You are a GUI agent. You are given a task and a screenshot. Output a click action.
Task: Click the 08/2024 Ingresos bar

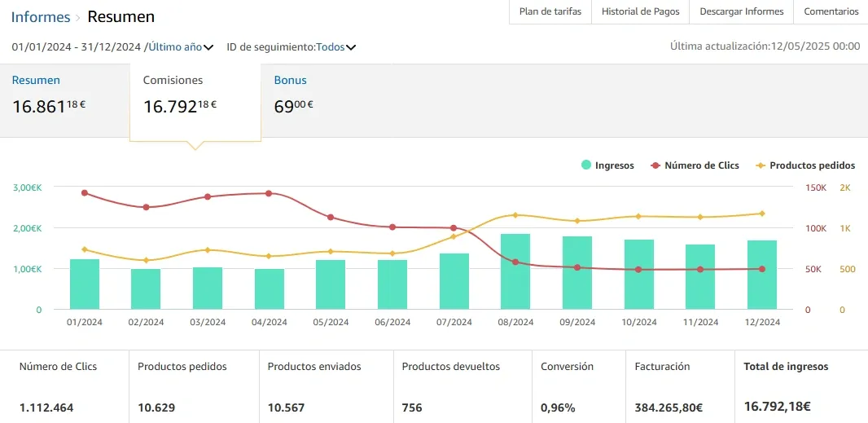tap(515, 271)
